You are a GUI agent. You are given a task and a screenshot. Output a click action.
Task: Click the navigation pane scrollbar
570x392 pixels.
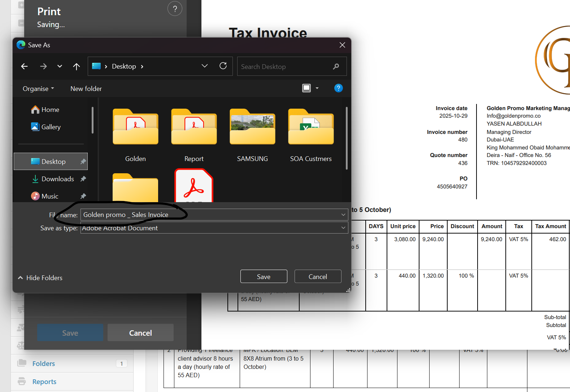92,120
